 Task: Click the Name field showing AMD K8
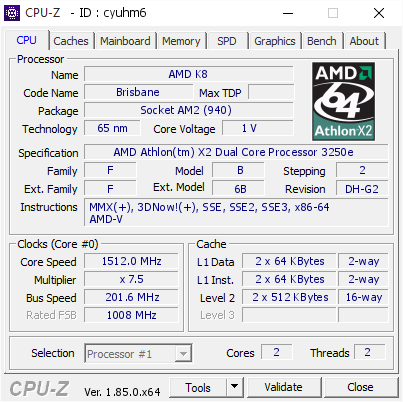point(189,74)
